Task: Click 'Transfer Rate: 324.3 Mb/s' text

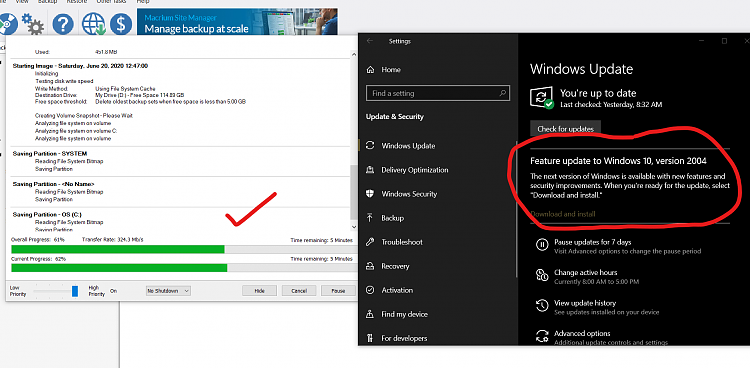Action: pos(112,240)
